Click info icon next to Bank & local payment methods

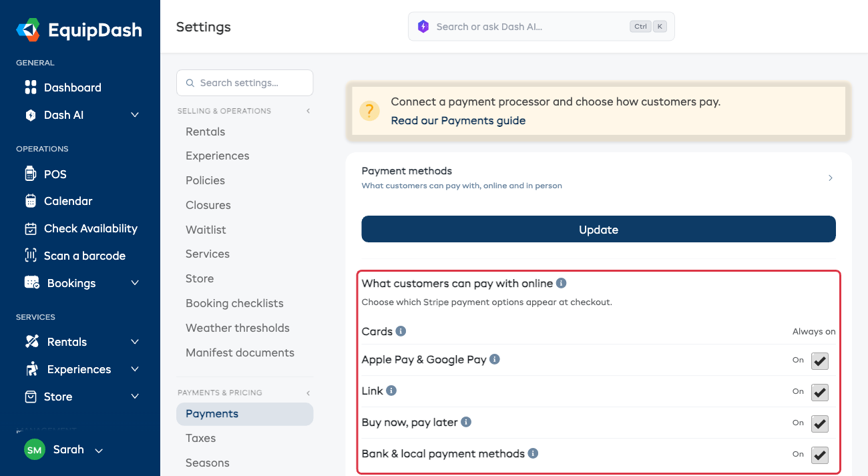[533, 453]
